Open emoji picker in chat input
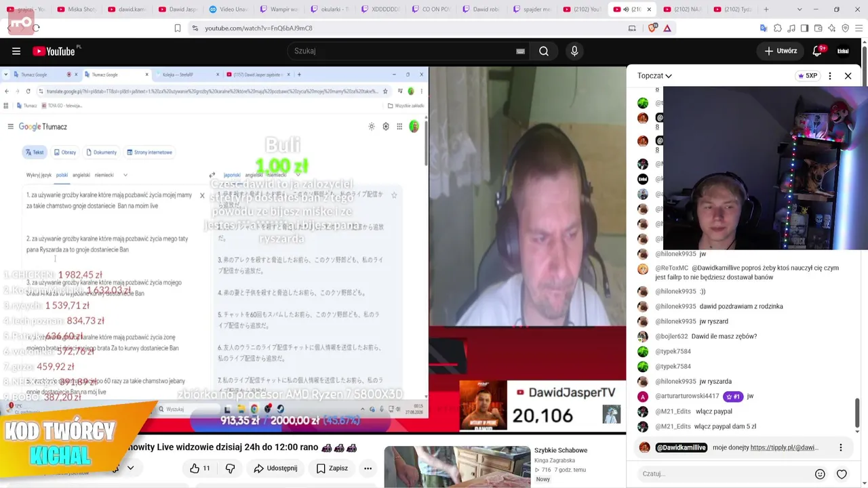The height and width of the screenshot is (488, 868). [820, 474]
